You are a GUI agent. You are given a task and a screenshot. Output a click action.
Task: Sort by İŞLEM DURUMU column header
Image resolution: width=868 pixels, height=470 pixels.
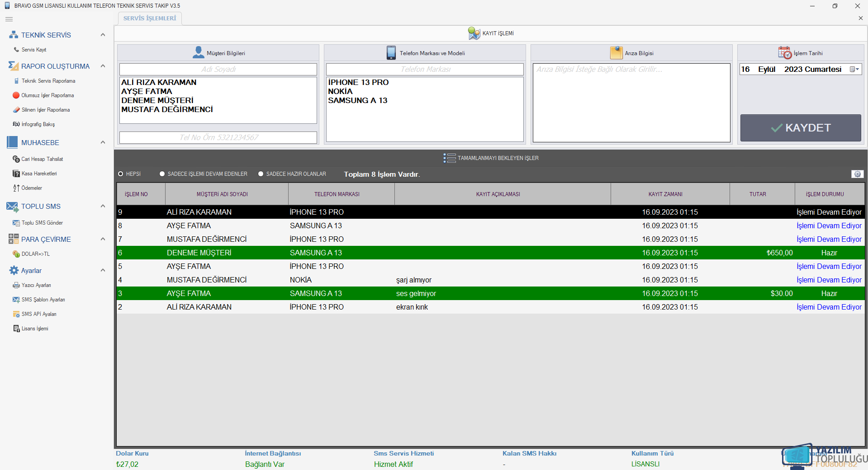[829, 194]
